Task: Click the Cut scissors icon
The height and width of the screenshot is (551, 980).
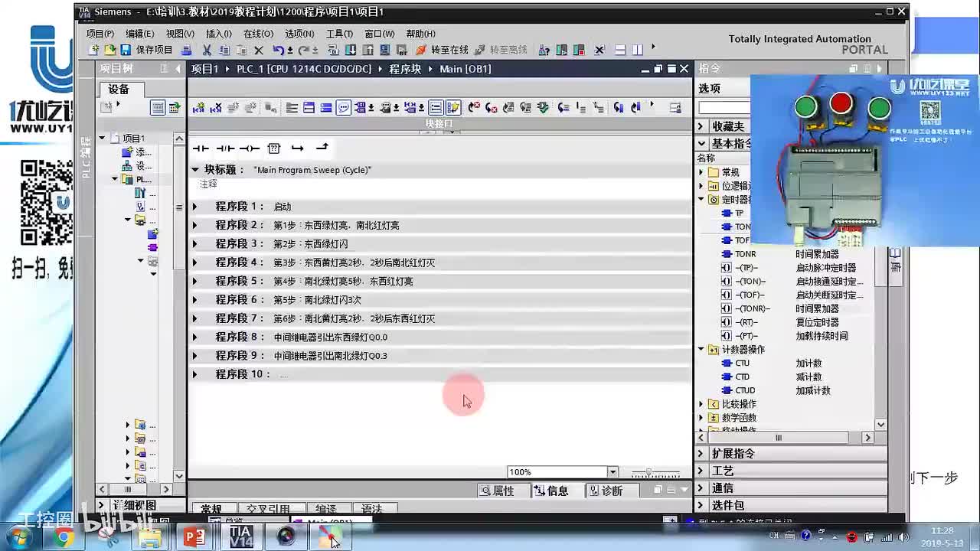Action: 207,50
